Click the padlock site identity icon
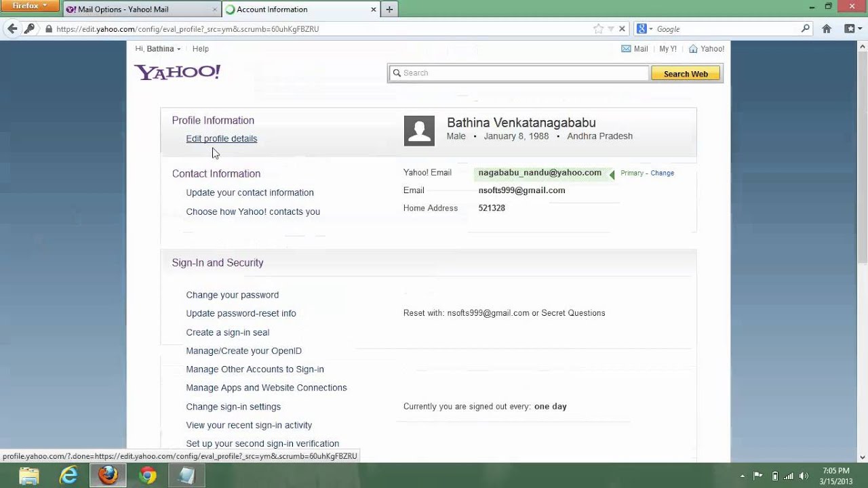This screenshot has height=488, width=868. pos(49,29)
